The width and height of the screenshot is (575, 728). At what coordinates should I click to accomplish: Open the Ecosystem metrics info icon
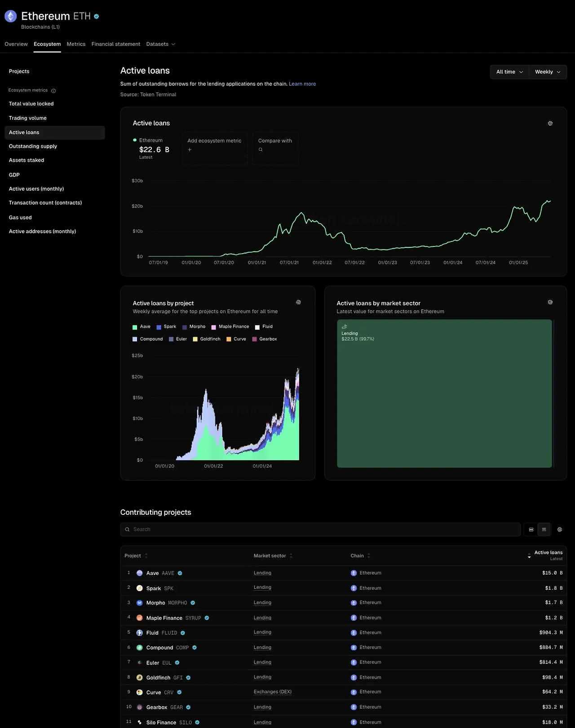pos(53,91)
